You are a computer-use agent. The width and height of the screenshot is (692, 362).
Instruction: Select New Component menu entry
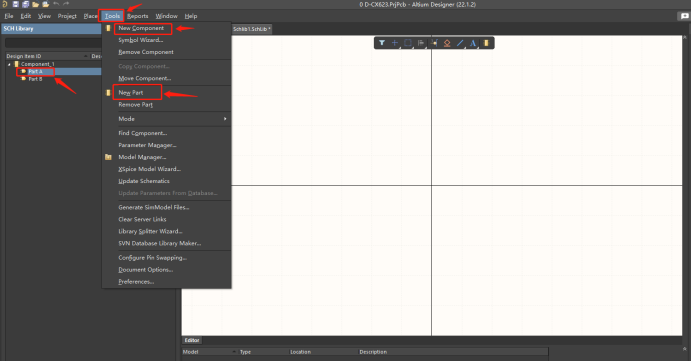(x=141, y=28)
